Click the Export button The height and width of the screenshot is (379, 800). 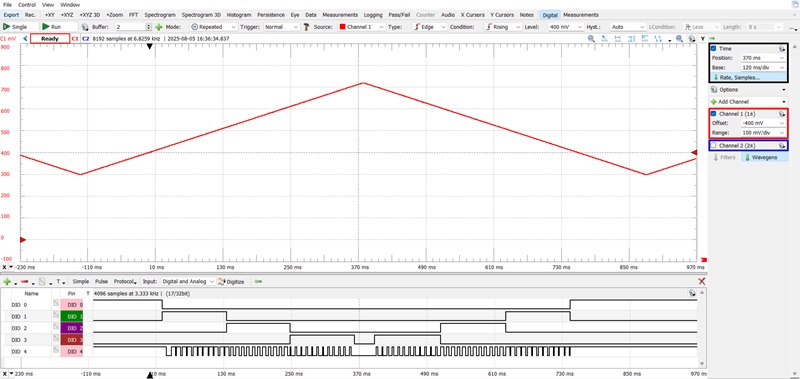11,15
